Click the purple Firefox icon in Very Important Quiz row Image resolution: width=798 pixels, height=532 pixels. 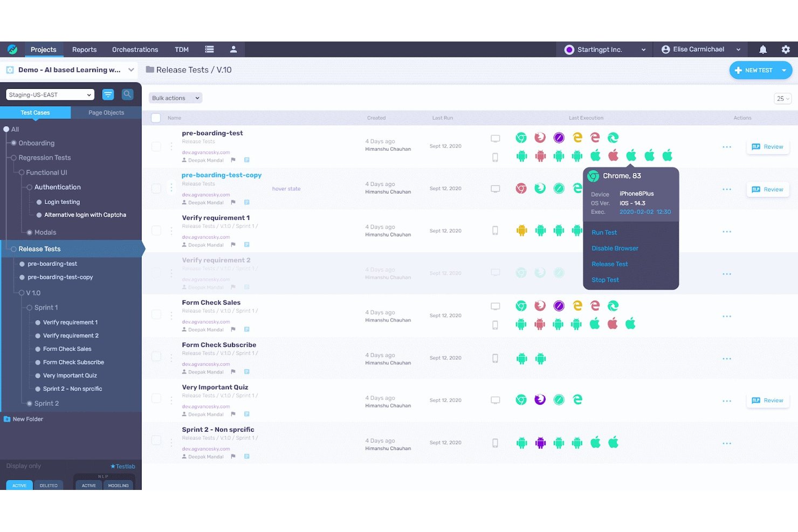540,399
